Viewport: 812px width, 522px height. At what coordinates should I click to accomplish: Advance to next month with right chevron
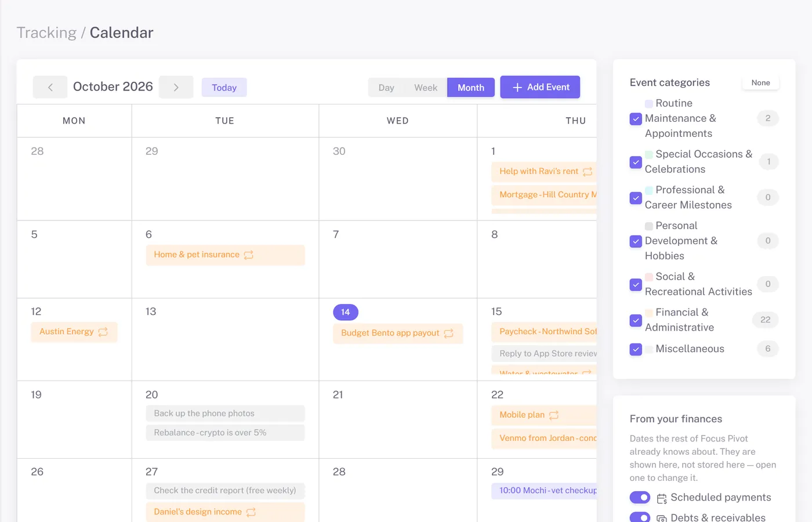pyautogui.click(x=176, y=87)
